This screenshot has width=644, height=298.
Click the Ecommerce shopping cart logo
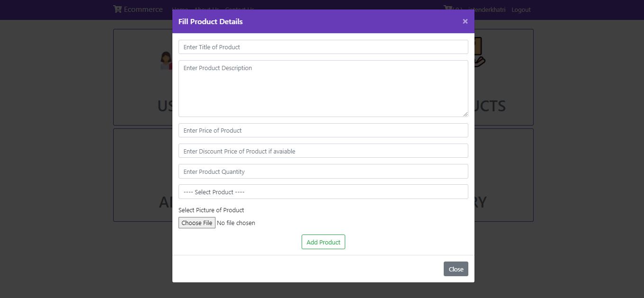[117, 9]
